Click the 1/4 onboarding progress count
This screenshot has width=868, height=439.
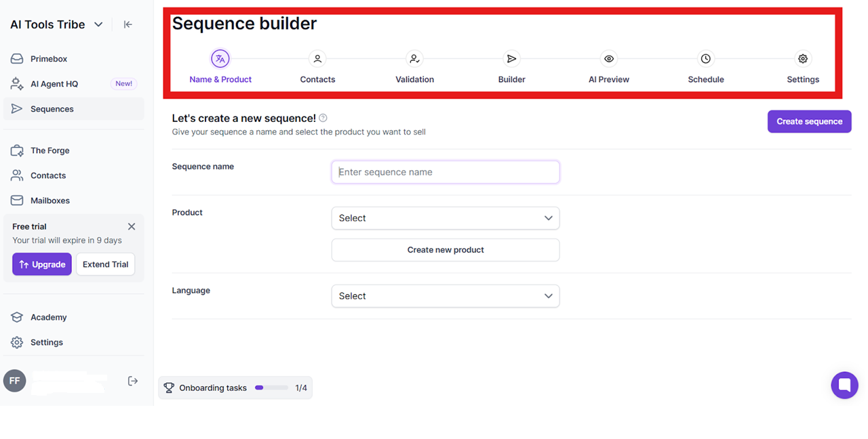pos(301,388)
